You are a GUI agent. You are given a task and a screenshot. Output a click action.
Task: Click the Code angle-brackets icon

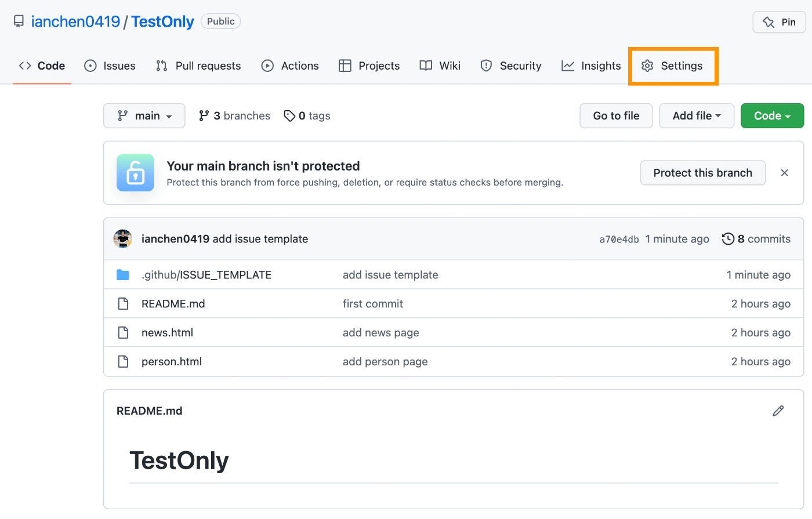[25, 66]
